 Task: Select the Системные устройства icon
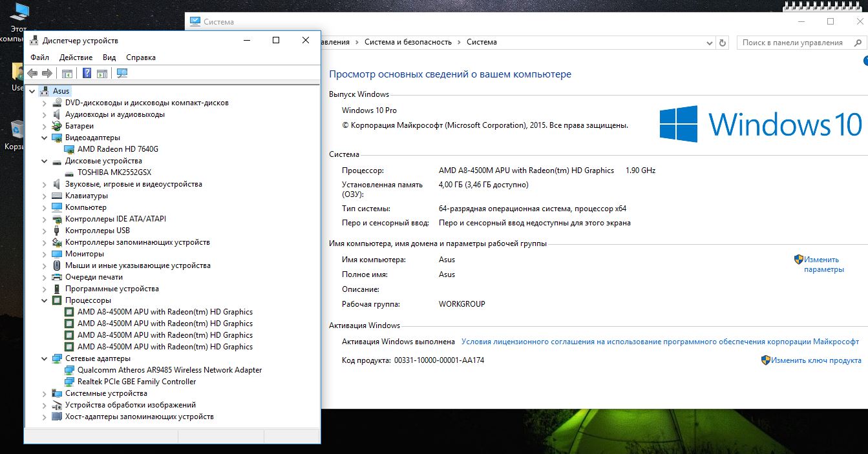tap(57, 393)
